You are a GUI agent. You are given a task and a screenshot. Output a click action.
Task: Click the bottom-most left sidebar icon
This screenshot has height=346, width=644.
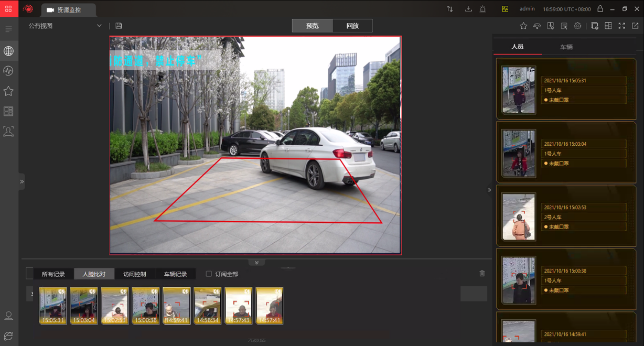[8, 336]
